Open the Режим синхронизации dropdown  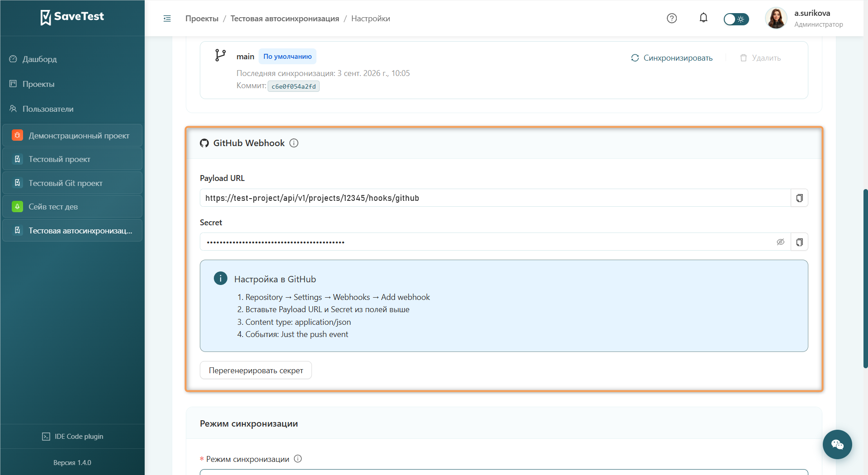pos(504,472)
